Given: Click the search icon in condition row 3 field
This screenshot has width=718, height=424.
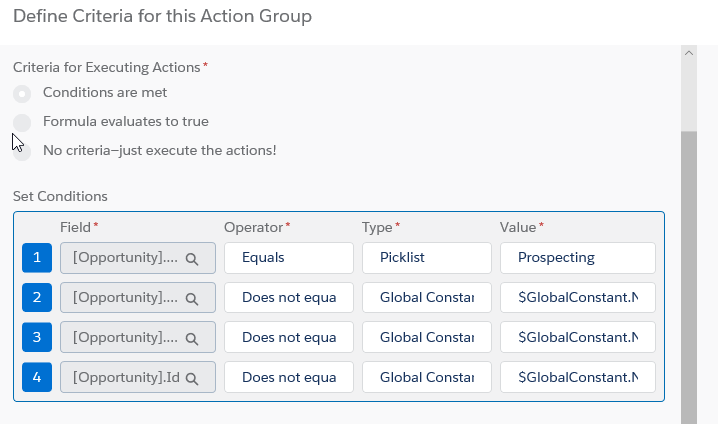Looking at the screenshot, I should click(x=193, y=338).
